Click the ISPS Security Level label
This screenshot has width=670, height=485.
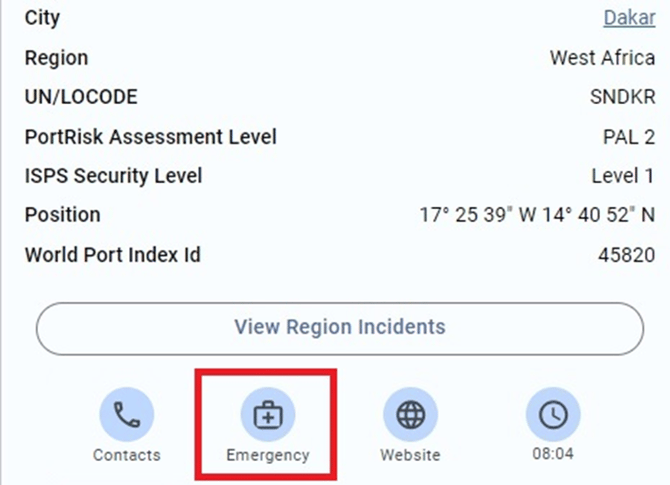[x=113, y=176]
